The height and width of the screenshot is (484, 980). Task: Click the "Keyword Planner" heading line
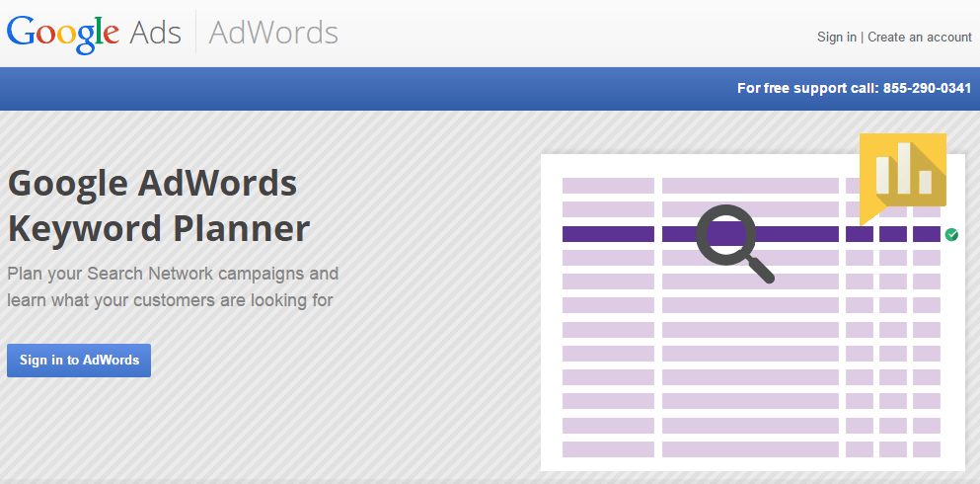(x=158, y=228)
